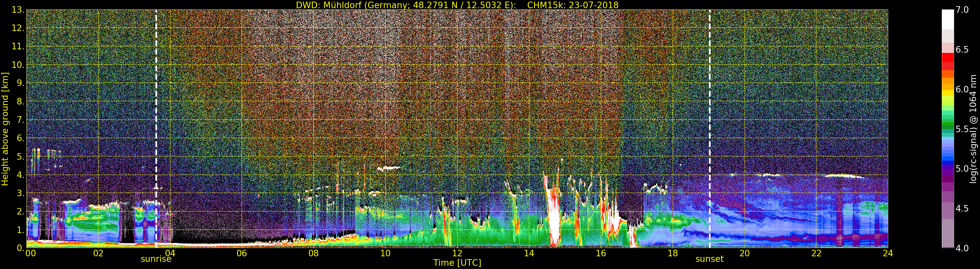Click the '14' time axis tick label
This screenshot has width=980, height=269.
529,253
